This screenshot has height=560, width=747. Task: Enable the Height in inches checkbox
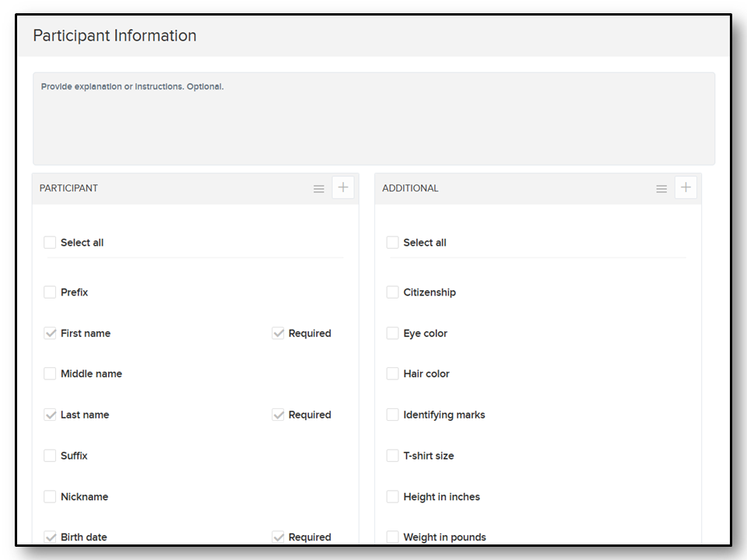[392, 496]
